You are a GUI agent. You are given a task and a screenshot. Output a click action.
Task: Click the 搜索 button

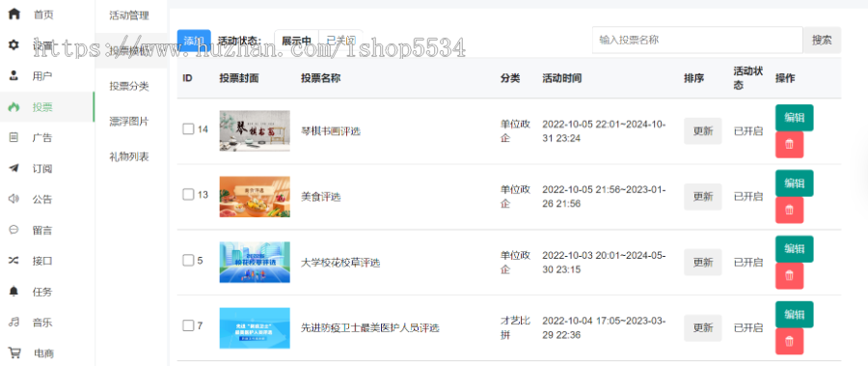[822, 40]
